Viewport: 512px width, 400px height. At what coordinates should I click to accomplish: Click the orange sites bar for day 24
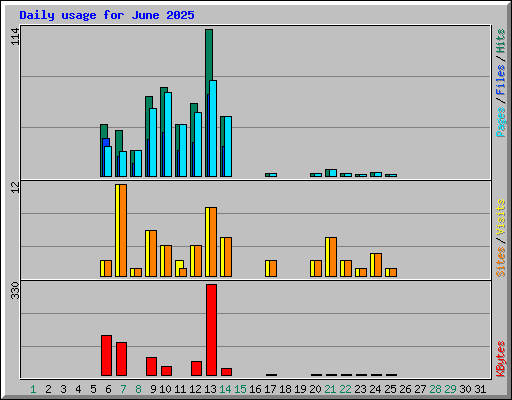(378, 265)
